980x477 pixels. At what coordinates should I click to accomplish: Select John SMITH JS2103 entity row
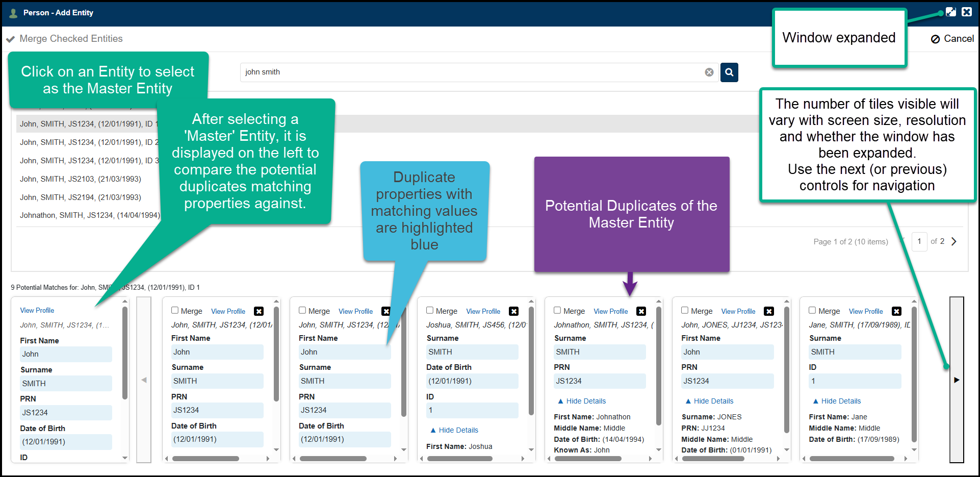coord(81,179)
